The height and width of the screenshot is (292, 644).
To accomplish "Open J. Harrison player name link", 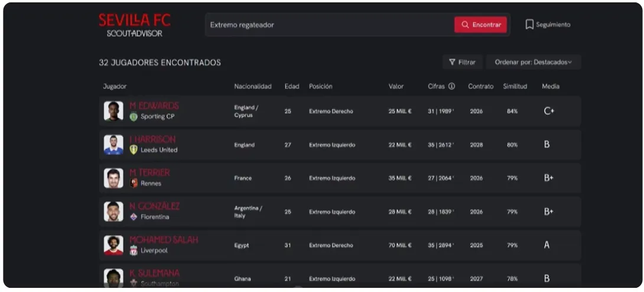I will pos(152,139).
